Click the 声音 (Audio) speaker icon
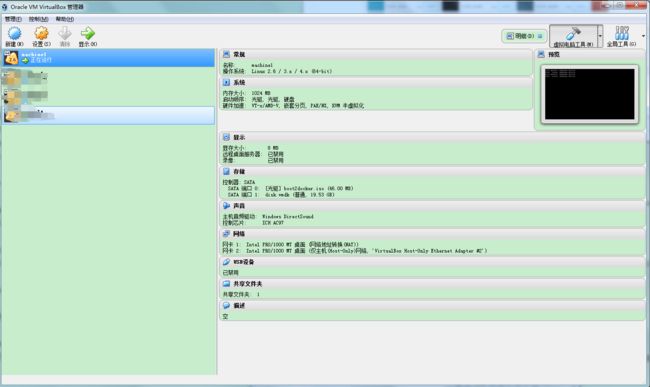The image size is (650, 387). pos(226,206)
